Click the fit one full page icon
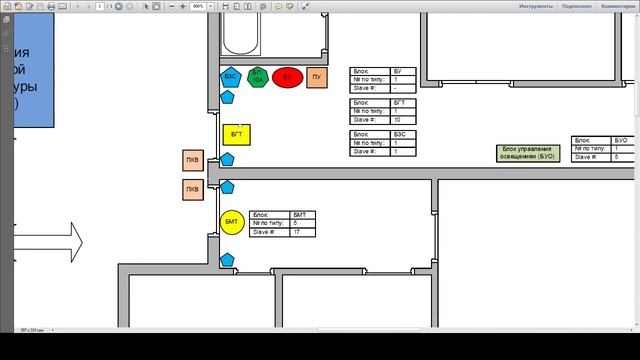This screenshot has width=640, height=360. 237,6
